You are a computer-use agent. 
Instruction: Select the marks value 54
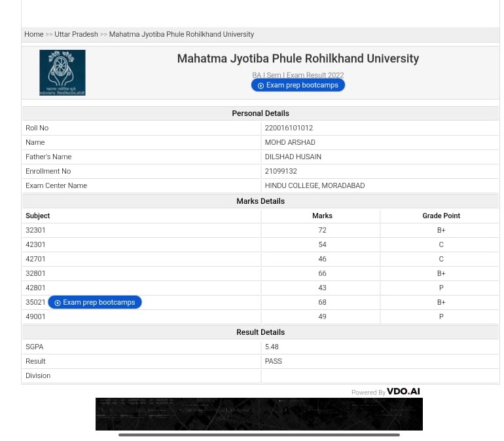pyautogui.click(x=322, y=244)
